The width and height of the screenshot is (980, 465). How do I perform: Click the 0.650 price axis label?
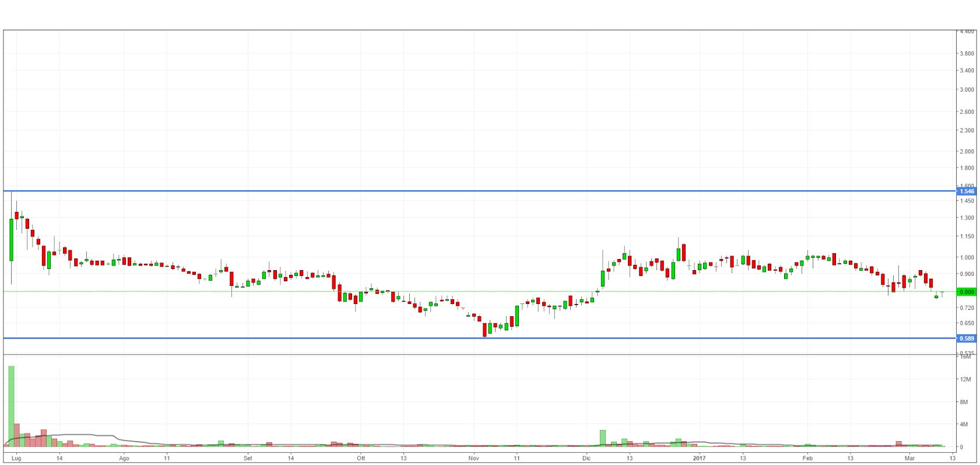pos(967,323)
